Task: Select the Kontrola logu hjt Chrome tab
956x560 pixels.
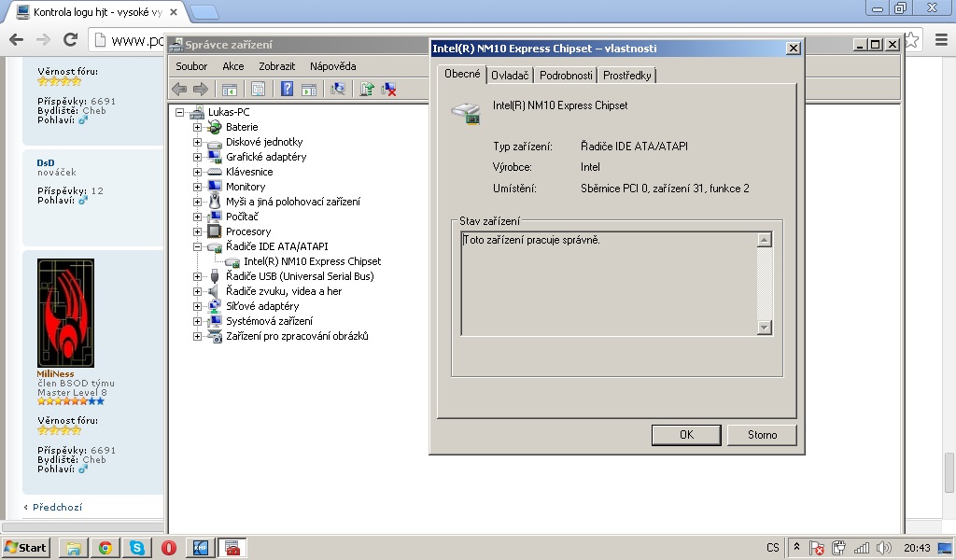Action: click(97, 12)
